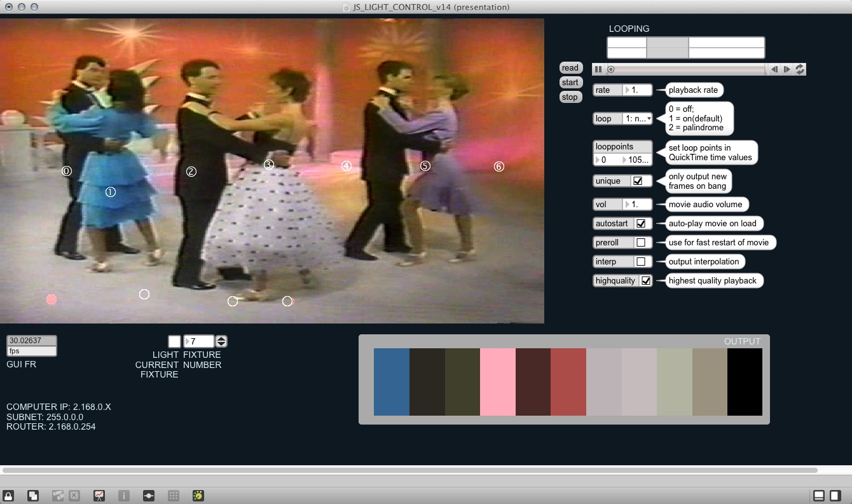Click the dimmed clear X toolbar icon
This screenshot has height=504, width=852.
[74, 496]
